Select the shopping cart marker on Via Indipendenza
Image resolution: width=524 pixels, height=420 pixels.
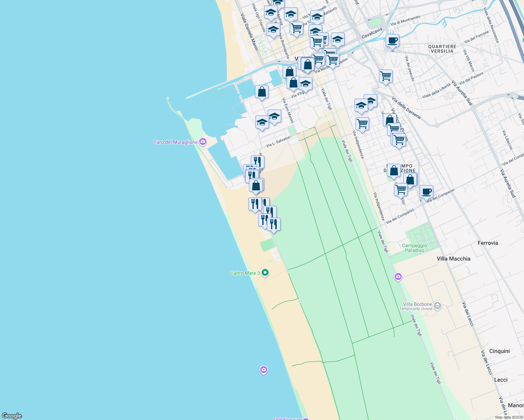tap(362, 124)
